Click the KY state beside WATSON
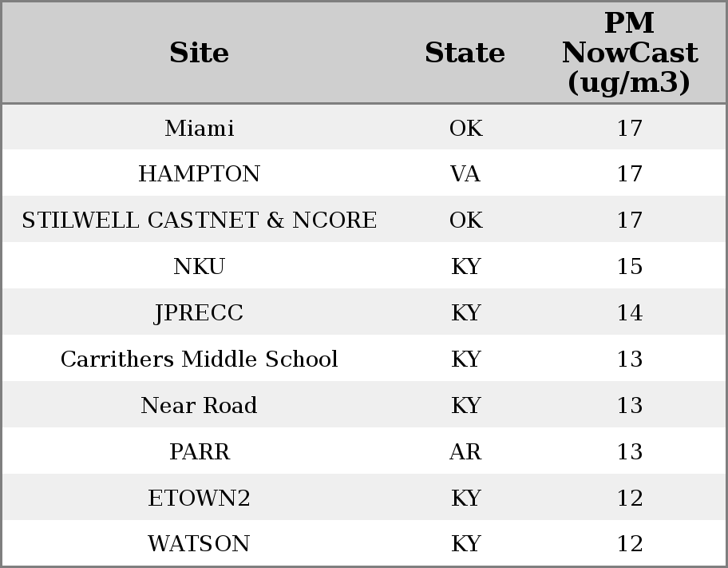This screenshot has width=728, height=568. click(465, 543)
